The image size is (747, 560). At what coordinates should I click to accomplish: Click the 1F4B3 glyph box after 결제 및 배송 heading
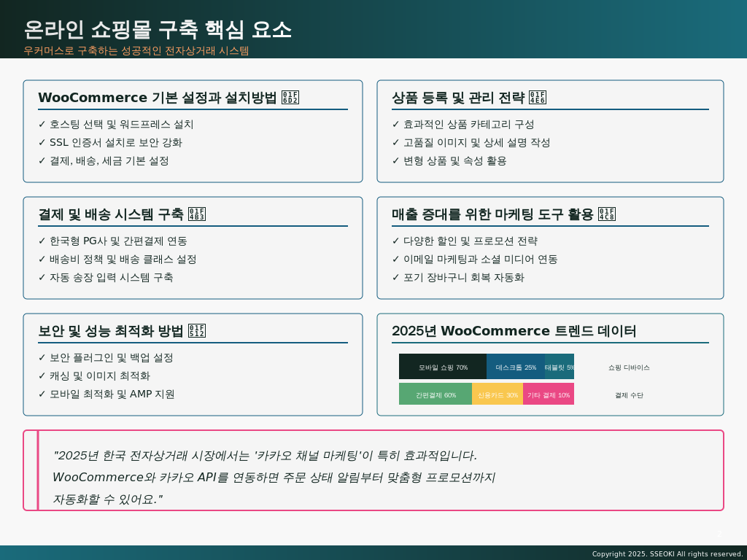[x=197, y=214]
